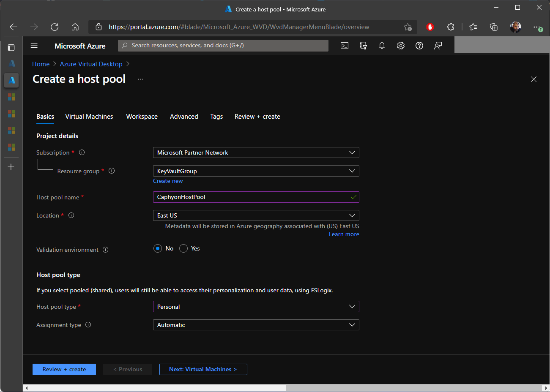Image resolution: width=550 pixels, height=392 pixels.
Task: Click the horizontal scrollbar thumb
Action: (x=413, y=388)
